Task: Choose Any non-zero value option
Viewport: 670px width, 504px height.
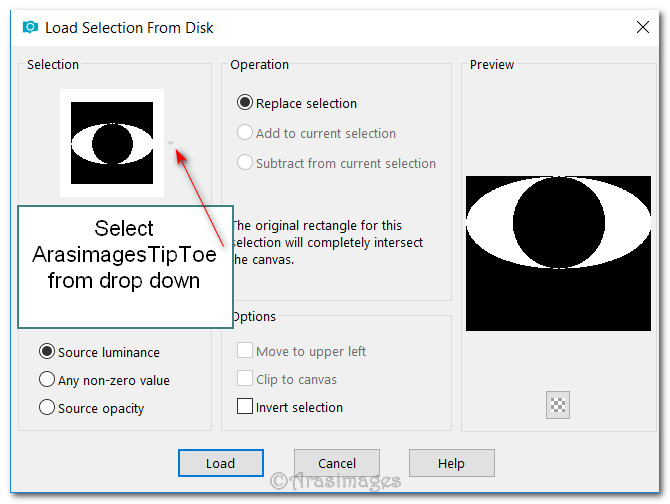Action: pyautogui.click(x=46, y=380)
